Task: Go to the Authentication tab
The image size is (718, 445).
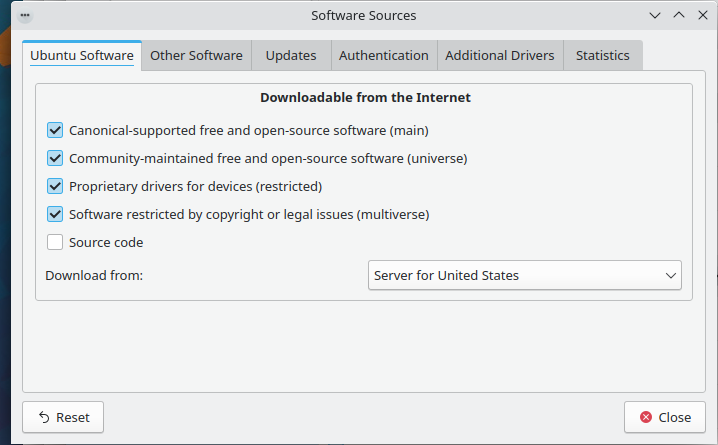Action: point(383,56)
